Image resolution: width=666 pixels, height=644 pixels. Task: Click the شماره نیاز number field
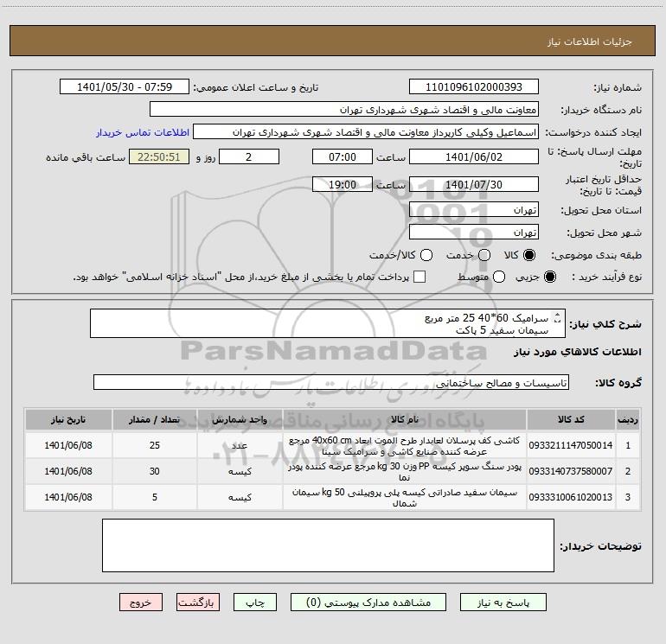[474, 87]
